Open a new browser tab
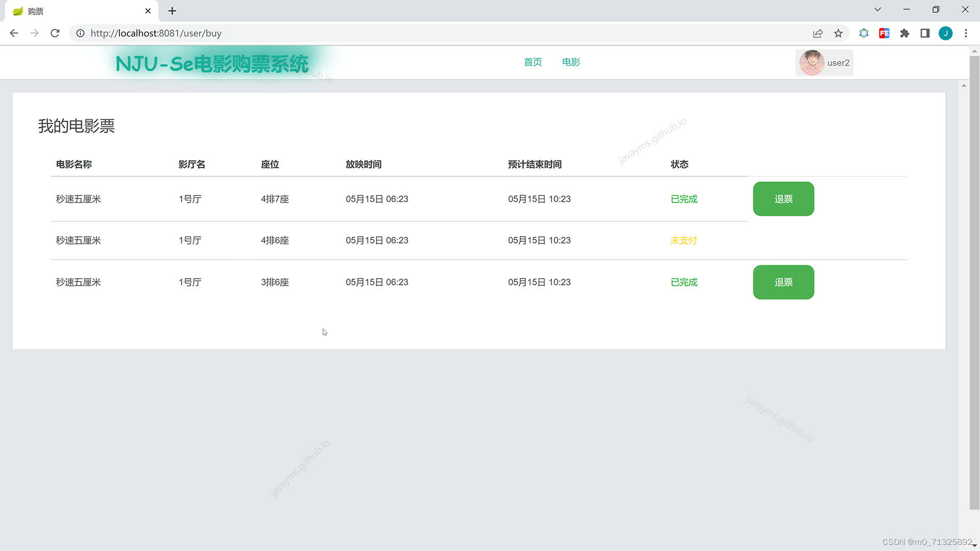 [x=172, y=11]
